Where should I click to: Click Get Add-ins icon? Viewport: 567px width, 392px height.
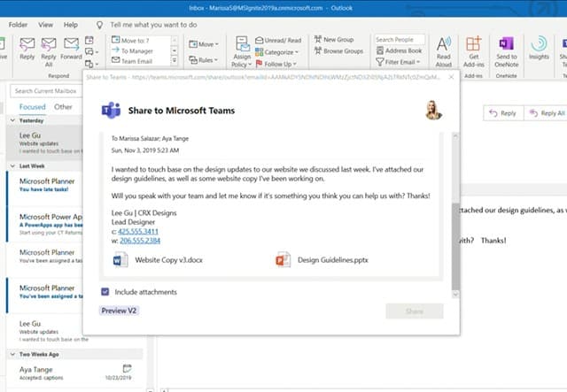click(x=474, y=52)
